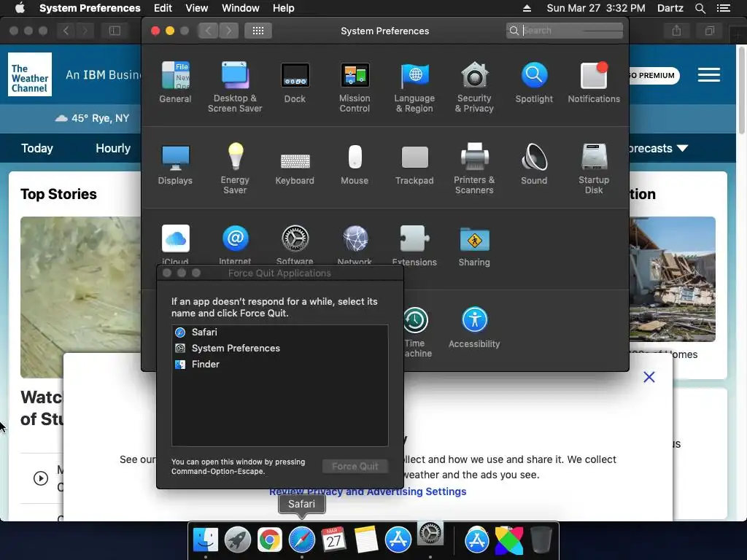
Task: Close the privacy notice with the X
Action: tap(649, 377)
